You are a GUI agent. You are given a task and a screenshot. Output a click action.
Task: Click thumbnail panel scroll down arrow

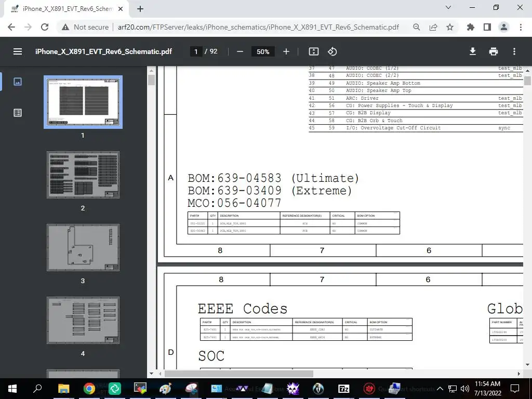click(151, 374)
